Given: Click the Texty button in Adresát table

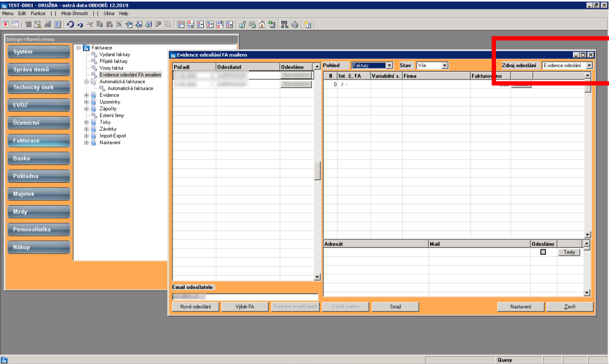Looking at the screenshot, I should [x=569, y=252].
